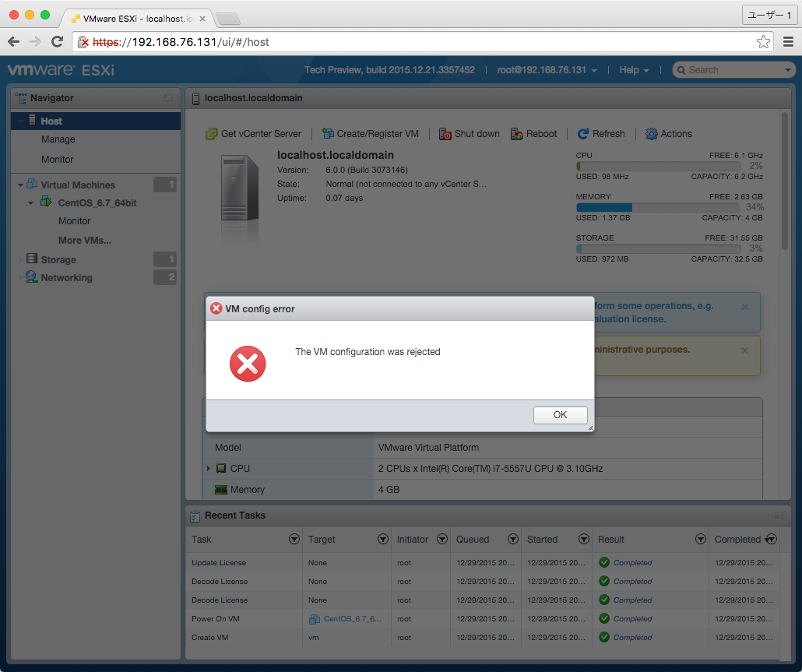802x672 pixels.
Task: Dismiss the administrative purposes warning message
Action: (x=744, y=349)
